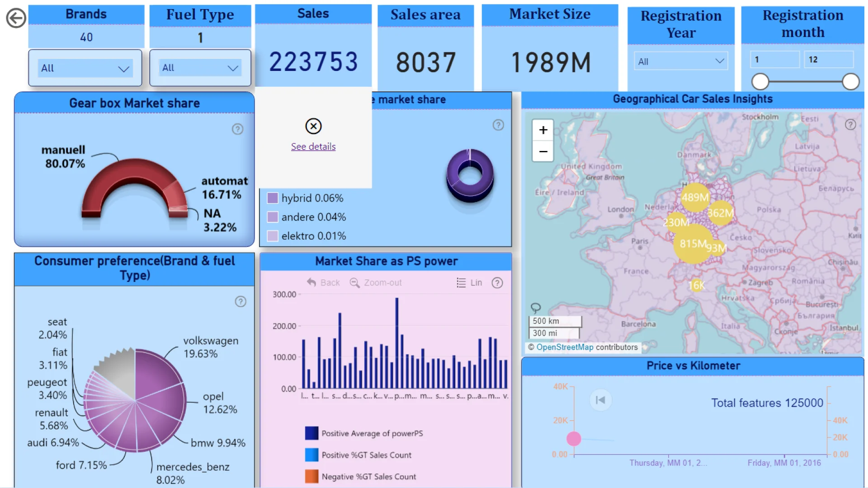Open help icon on the map
This screenshot has height=488, width=868.
850,125
